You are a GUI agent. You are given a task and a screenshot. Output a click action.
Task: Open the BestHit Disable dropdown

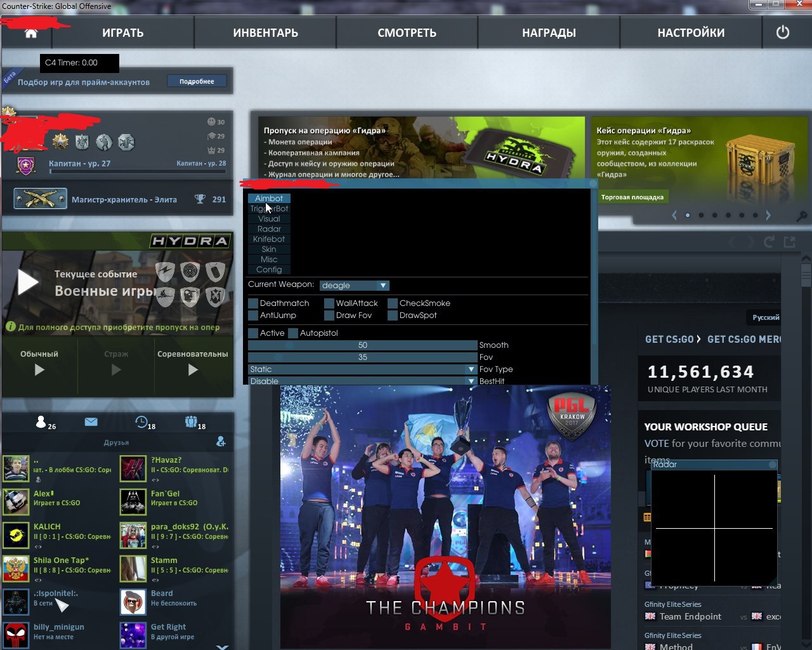click(362, 381)
